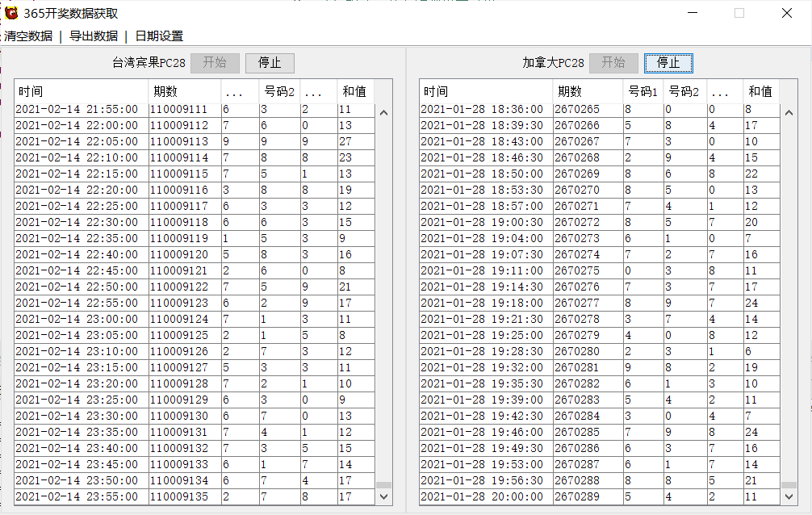
Task: Click 和值 column header in 加拿大 table
Action: coord(760,91)
